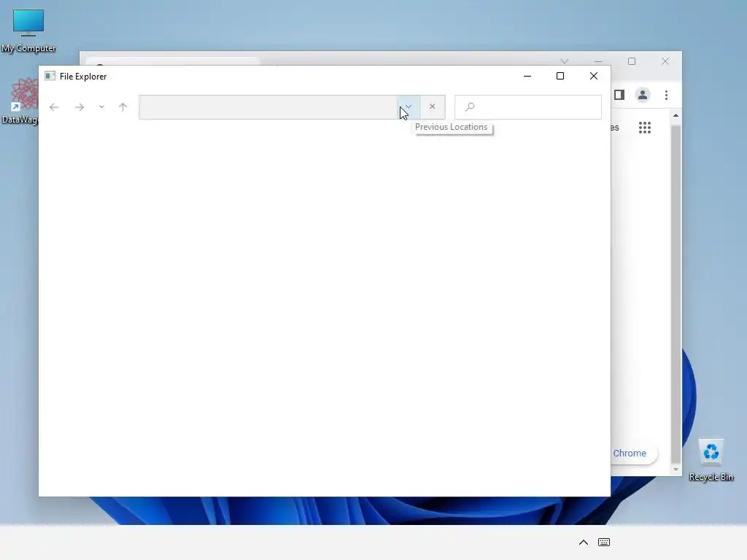
Task: Open Chrome profile avatar
Action: (x=643, y=95)
